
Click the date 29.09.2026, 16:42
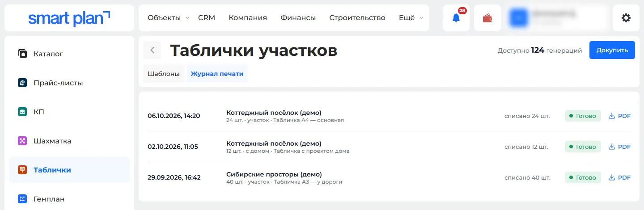click(174, 177)
